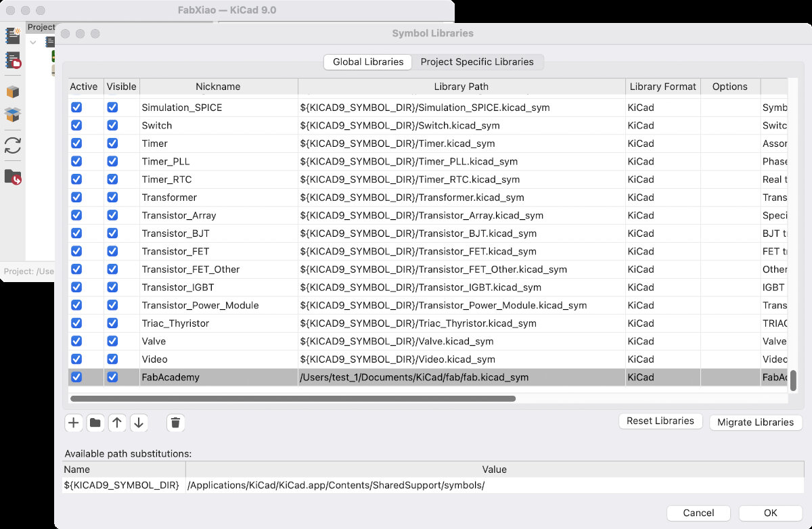Move selected library down with arrow icon
812x529 pixels.
(x=139, y=423)
